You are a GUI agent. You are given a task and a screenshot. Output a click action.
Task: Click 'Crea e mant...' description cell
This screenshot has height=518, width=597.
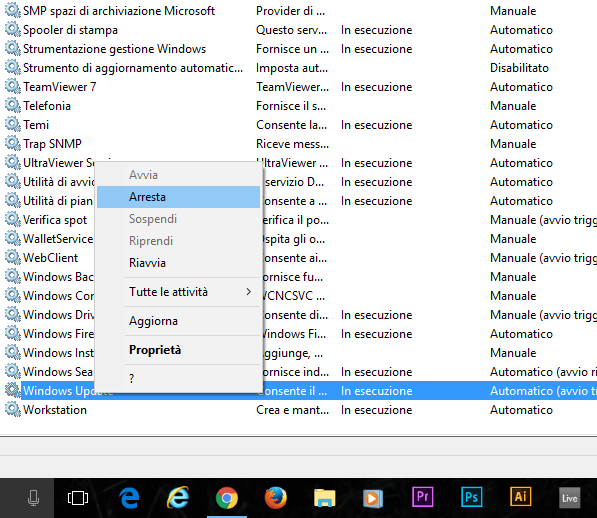(292, 410)
